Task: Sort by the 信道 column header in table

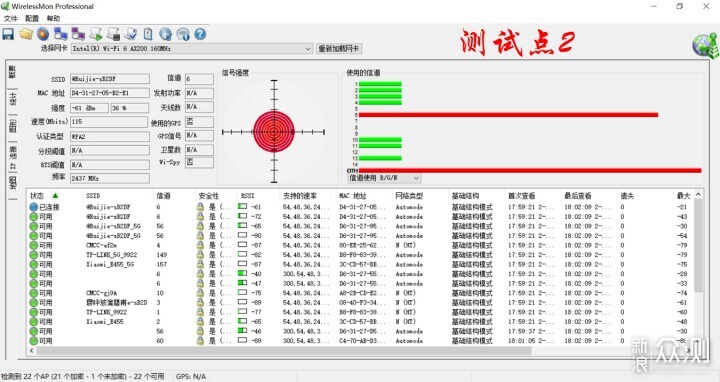Action: pos(163,196)
